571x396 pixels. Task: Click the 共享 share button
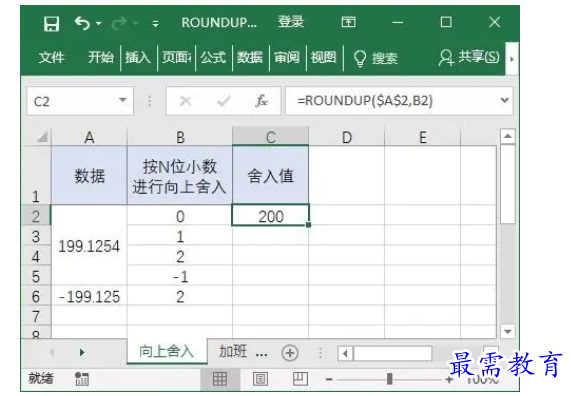[469, 57]
